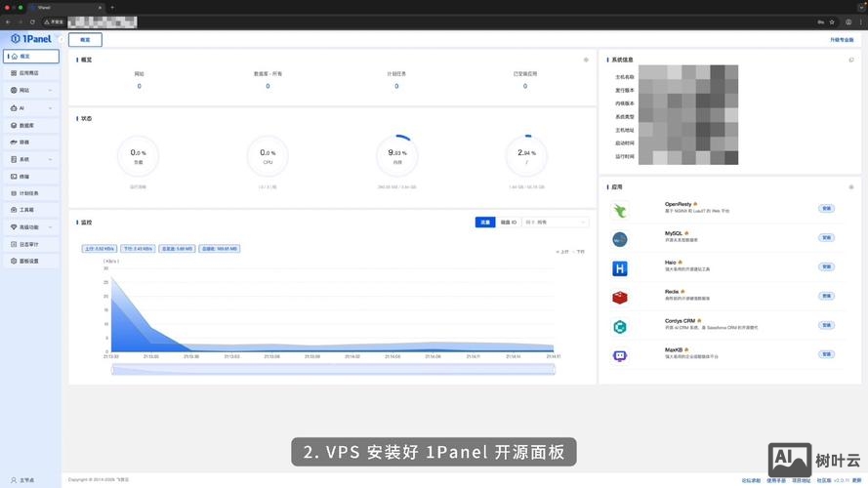This screenshot has height=488, width=868.
Task: Open the 项目地址 footer link
Action: pos(801,480)
